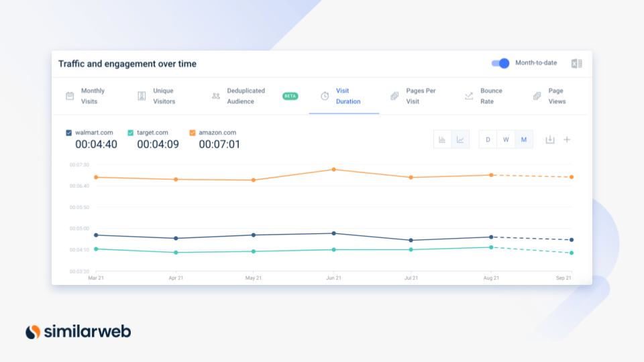Uncheck the target.com checkbox

[x=131, y=133]
